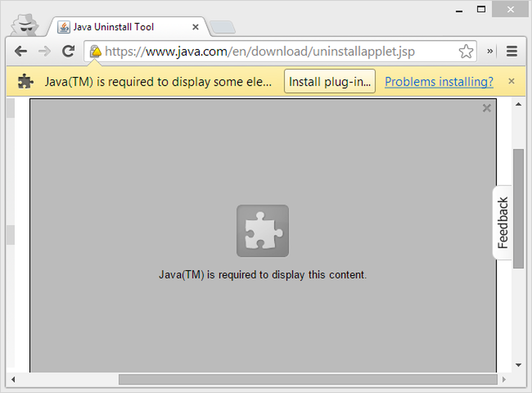Click the horizontal scrollbar right arrow
The width and height of the screenshot is (532, 393).
[504, 379]
